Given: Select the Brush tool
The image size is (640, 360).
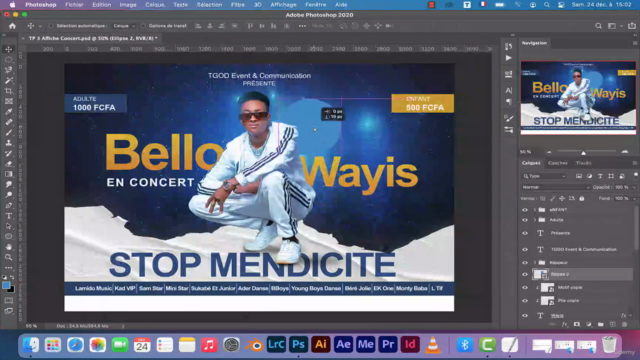Looking at the screenshot, I should point(9,133).
